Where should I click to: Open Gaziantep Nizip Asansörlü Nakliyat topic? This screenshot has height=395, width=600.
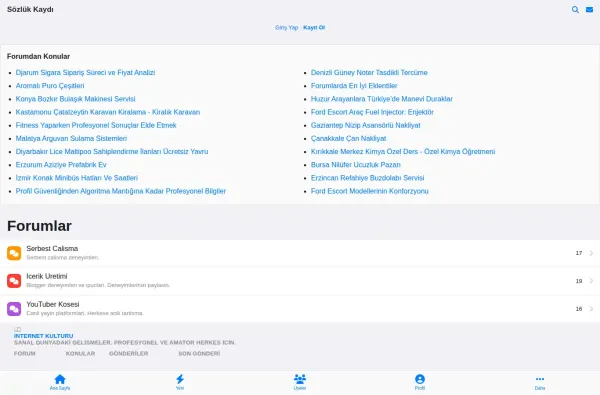pyautogui.click(x=365, y=125)
